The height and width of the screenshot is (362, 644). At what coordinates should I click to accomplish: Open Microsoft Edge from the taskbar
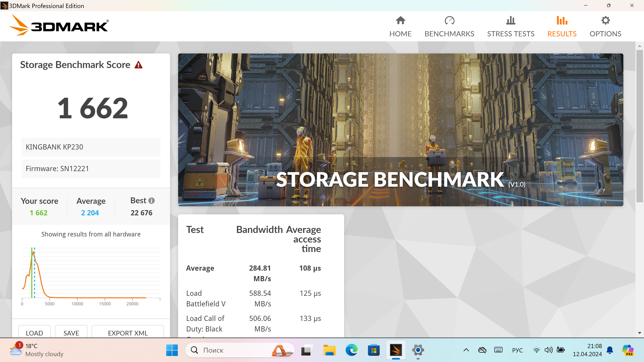[x=351, y=350]
